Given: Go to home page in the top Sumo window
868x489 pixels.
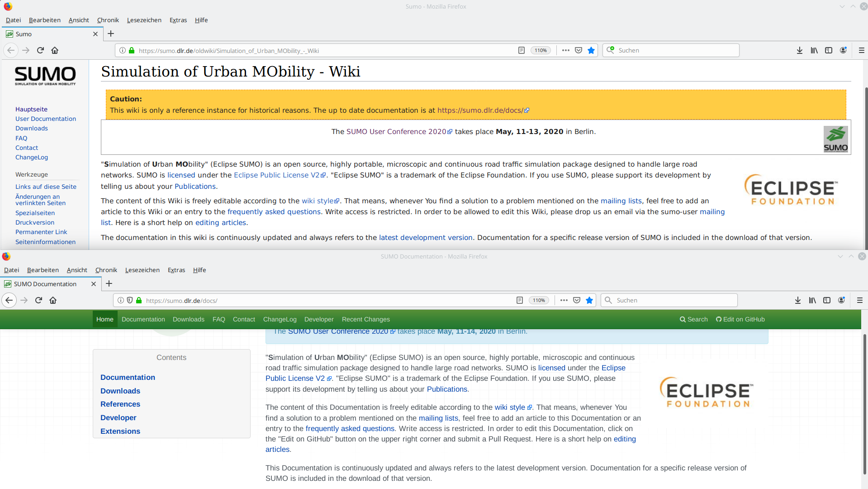Looking at the screenshot, I should tap(55, 50).
